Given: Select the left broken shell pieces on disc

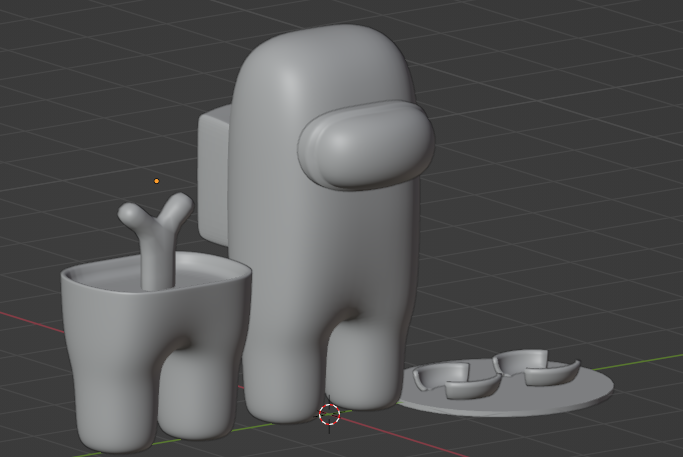Looking at the screenshot, I should tap(457, 380).
